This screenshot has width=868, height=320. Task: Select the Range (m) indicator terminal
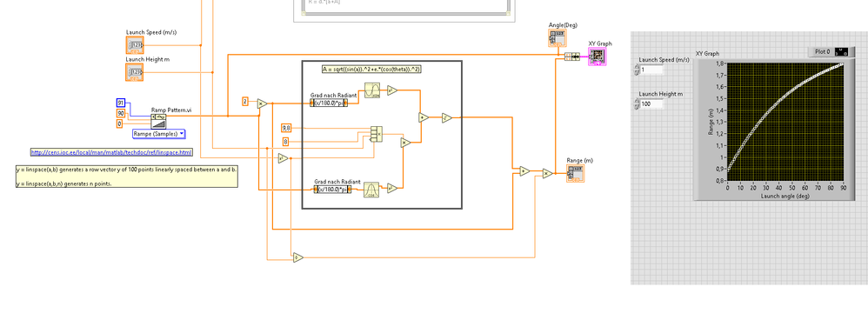click(575, 173)
